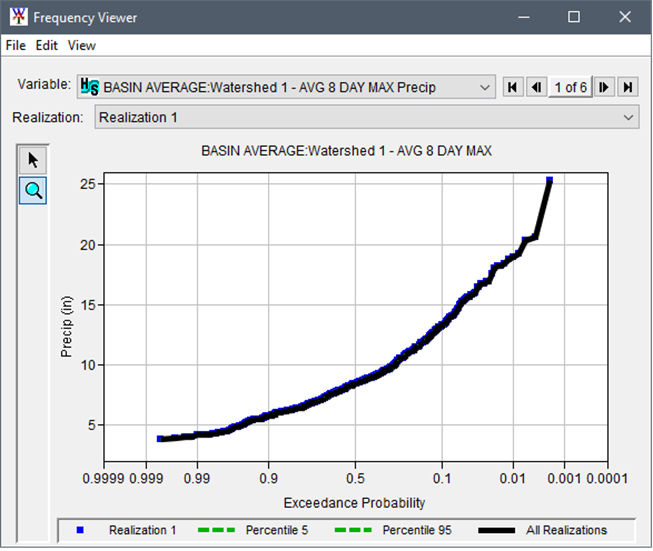This screenshot has height=551, width=653.
Task: Click the blue Realization 1 legend marker
Action: [x=80, y=530]
